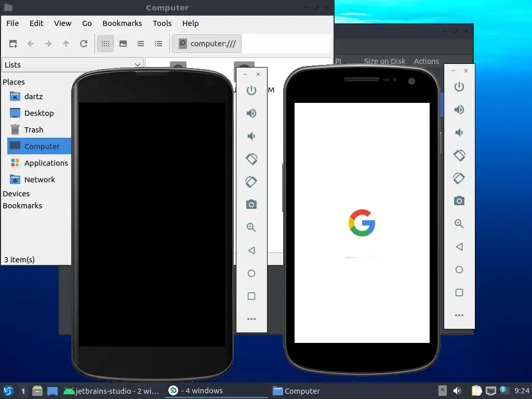532x399 pixels.
Task: Select Desktop in Places
Action: coord(39,113)
